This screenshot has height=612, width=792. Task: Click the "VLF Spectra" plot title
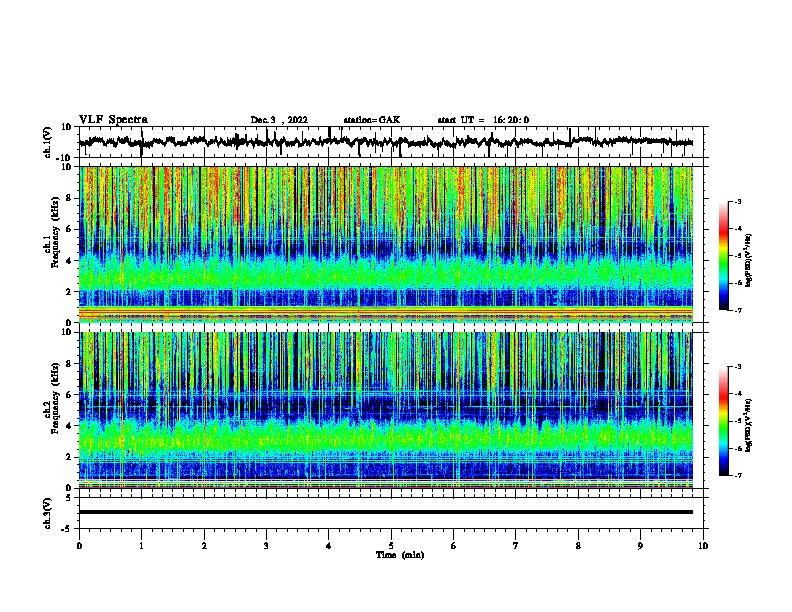pyautogui.click(x=113, y=120)
